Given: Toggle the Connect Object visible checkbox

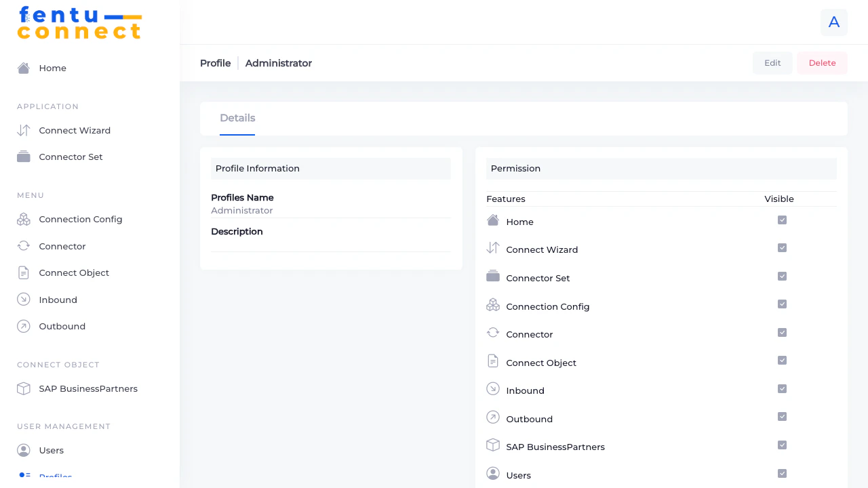Looking at the screenshot, I should 782,361.
